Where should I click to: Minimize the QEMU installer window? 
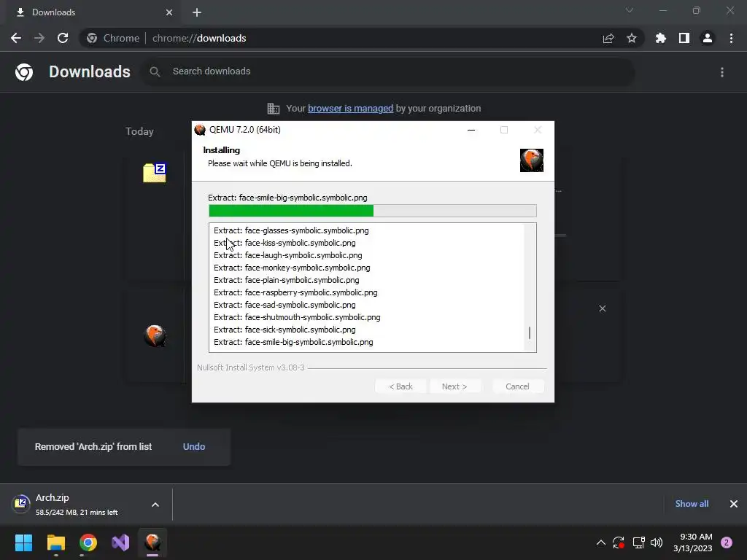click(x=471, y=130)
